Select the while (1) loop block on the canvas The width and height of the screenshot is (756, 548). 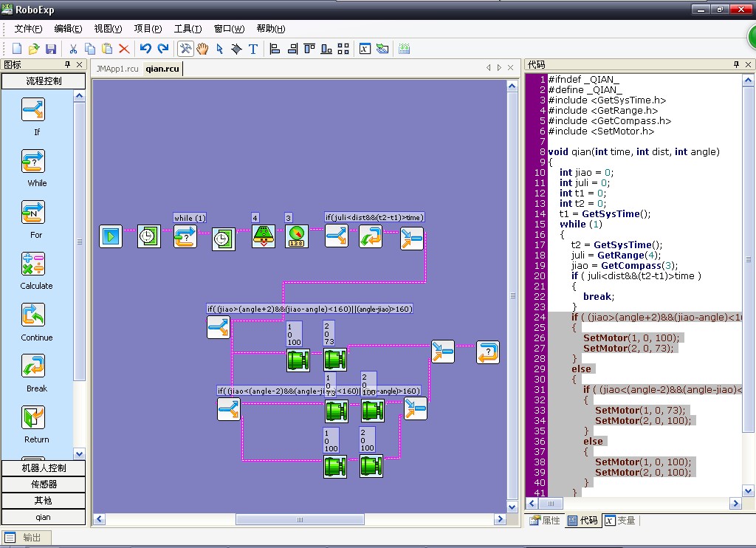(185, 236)
